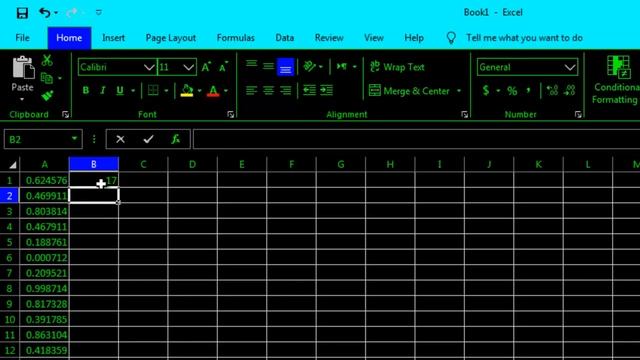Expand Paste options arrow
This screenshot has width=640, height=360.
click(22, 99)
